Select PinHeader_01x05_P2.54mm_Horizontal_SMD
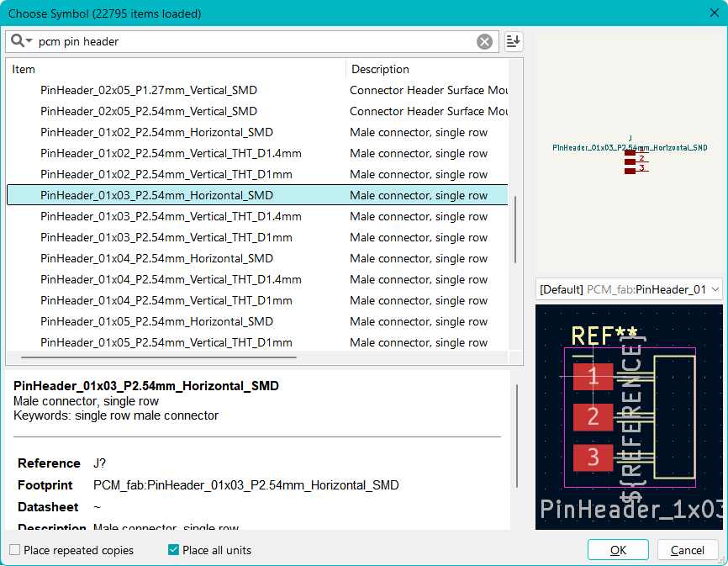728x566 pixels. tap(257, 321)
